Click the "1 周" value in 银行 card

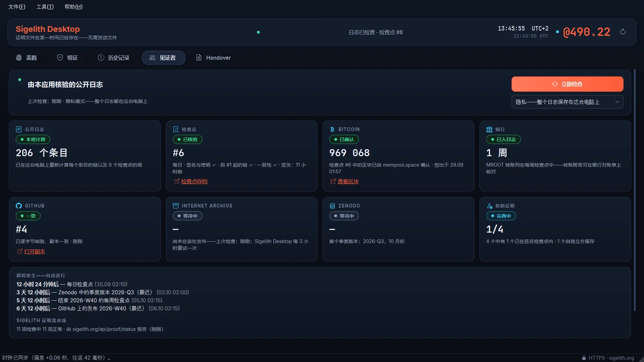pos(497,153)
